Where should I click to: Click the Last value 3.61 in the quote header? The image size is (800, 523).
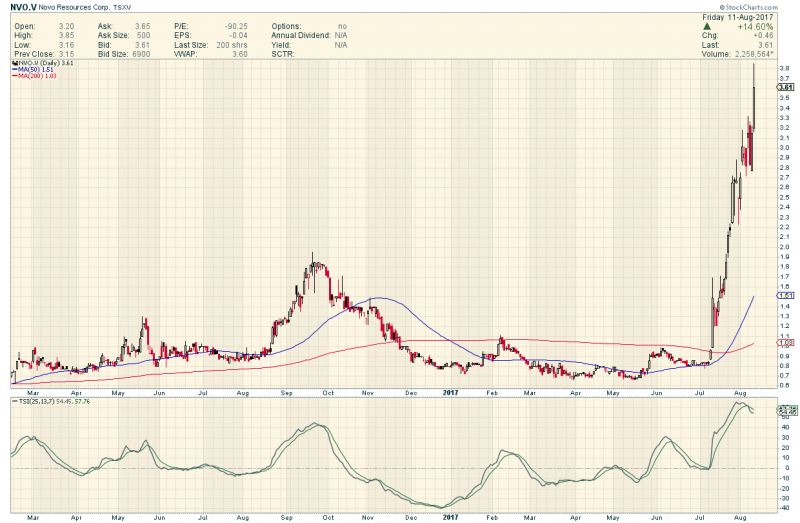pos(765,45)
